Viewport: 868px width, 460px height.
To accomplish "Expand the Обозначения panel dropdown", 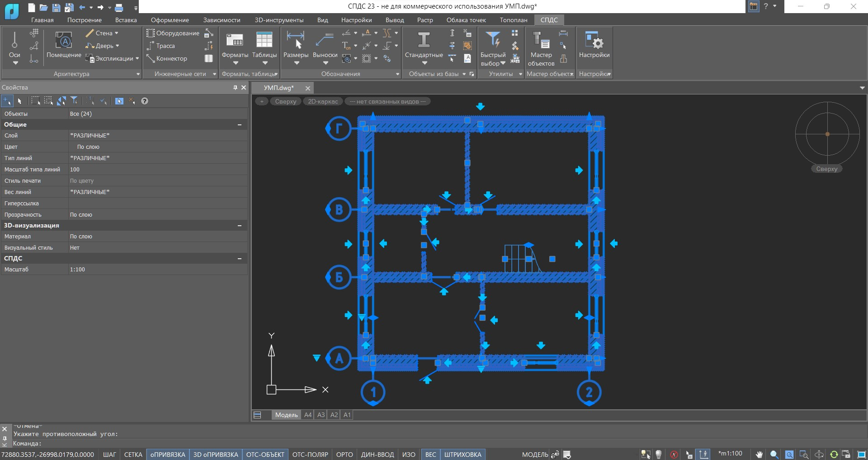I will 397,74.
